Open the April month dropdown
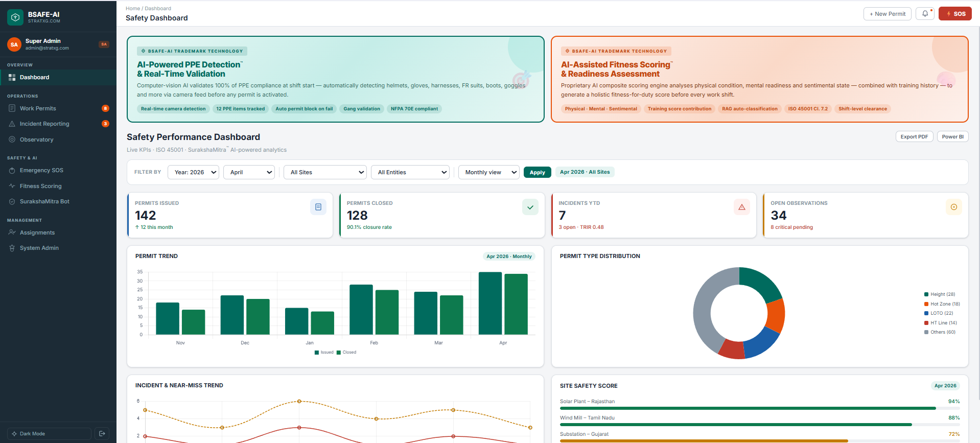This screenshot has width=980, height=443. coord(249,172)
